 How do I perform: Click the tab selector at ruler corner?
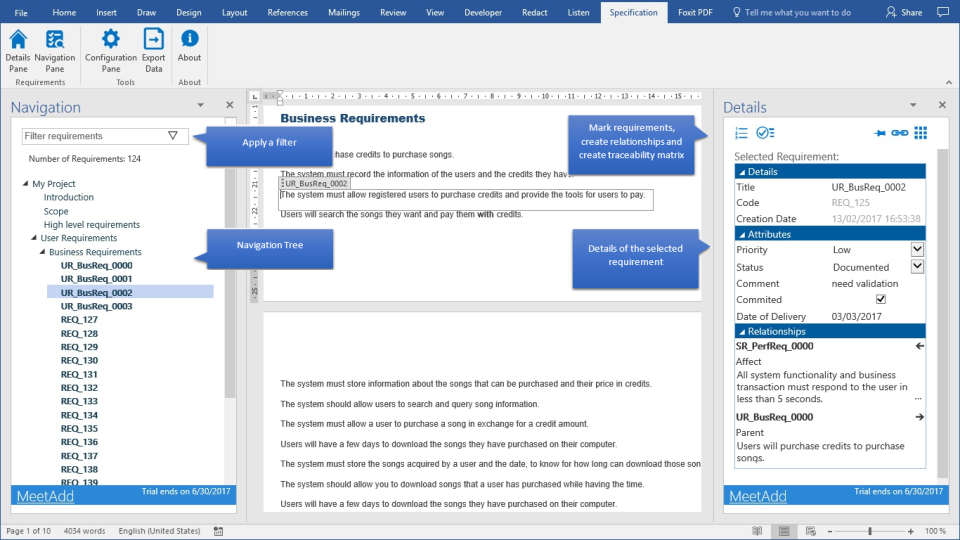pyautogui.click(x=255, y=96)
